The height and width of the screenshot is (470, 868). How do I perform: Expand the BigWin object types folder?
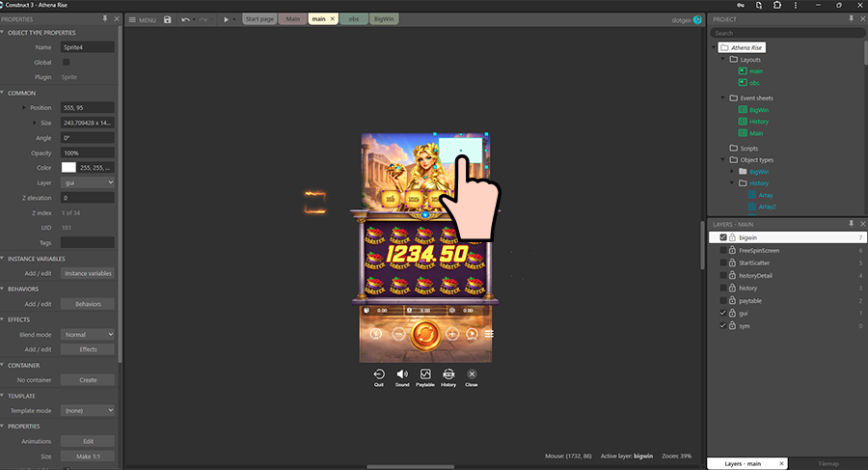[732, 171]
